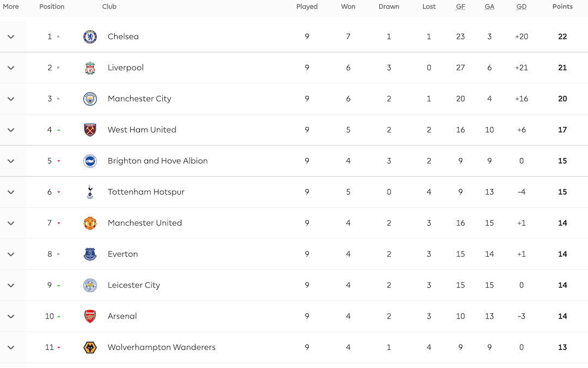Open the Brighton and Hove Albion link
The height and width of the screenshot is (368, 588).
click(x=157, y=161)
